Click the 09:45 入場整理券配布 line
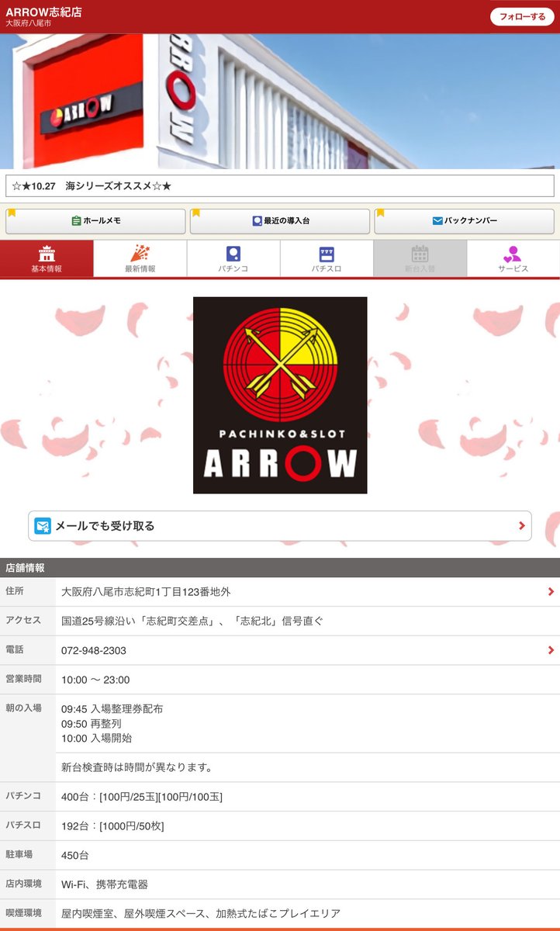Screen dimensions: 560x931 tap(112, 709)
